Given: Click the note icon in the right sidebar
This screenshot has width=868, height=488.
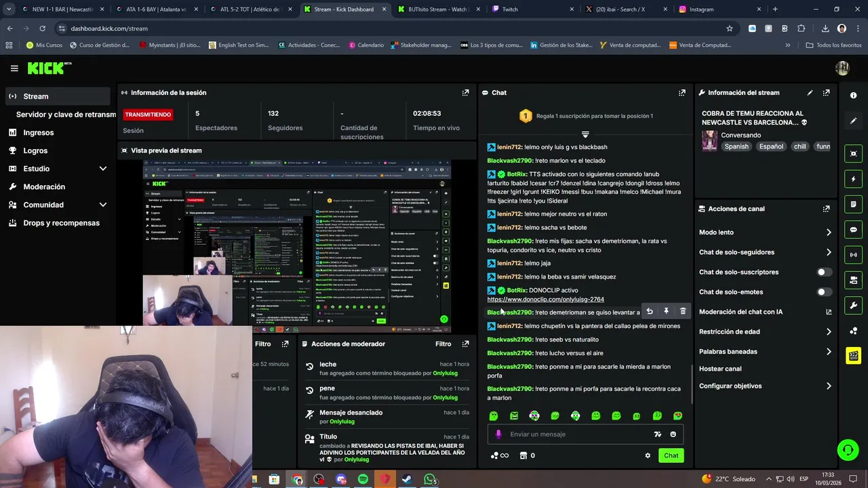Looking at the screenshot, I should [853, 204].
